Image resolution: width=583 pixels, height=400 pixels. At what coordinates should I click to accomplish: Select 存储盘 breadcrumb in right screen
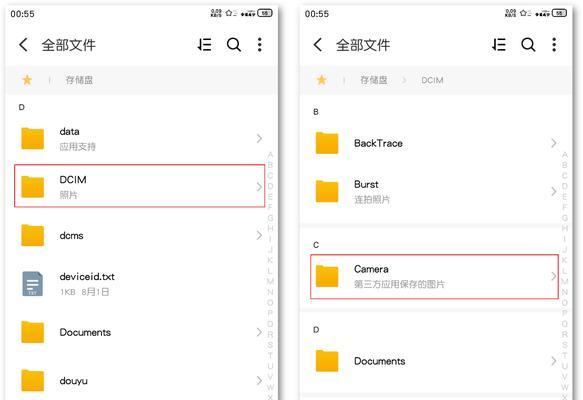tap(374, 80)
